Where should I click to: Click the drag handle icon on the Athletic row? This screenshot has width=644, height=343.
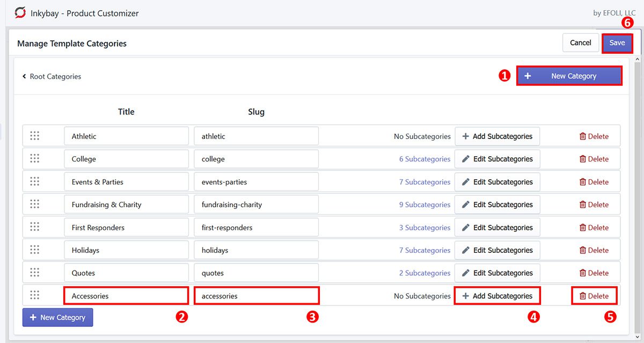click(x=34, y=136)
